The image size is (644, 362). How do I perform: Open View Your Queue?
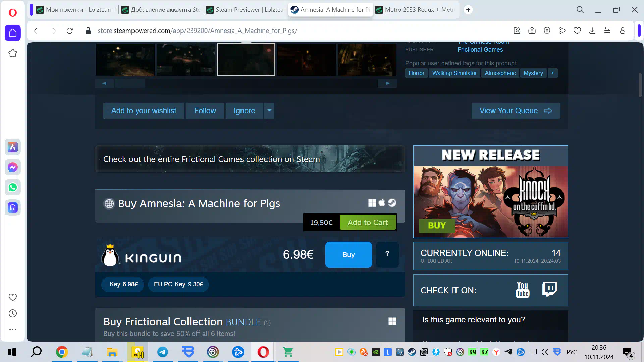[x=516, y=111]
